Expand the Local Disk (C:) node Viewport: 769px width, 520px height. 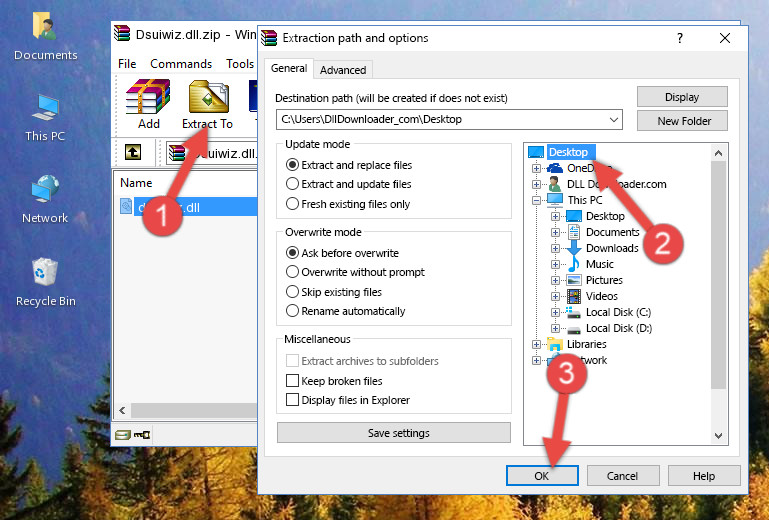(555, 312)
